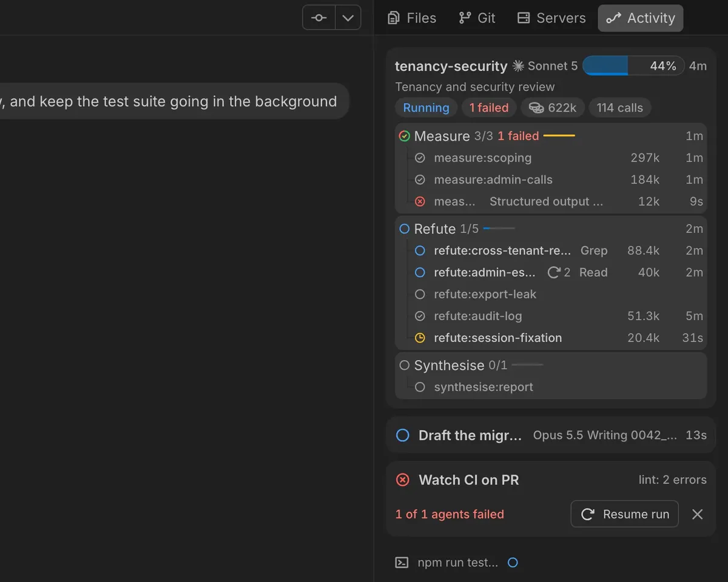
Task: Switch to the Git tab
Action: (x=477, y=18)
